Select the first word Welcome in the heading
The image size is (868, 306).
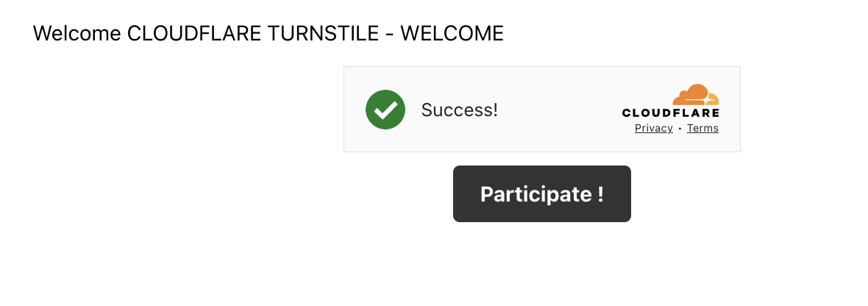(77, 34)
